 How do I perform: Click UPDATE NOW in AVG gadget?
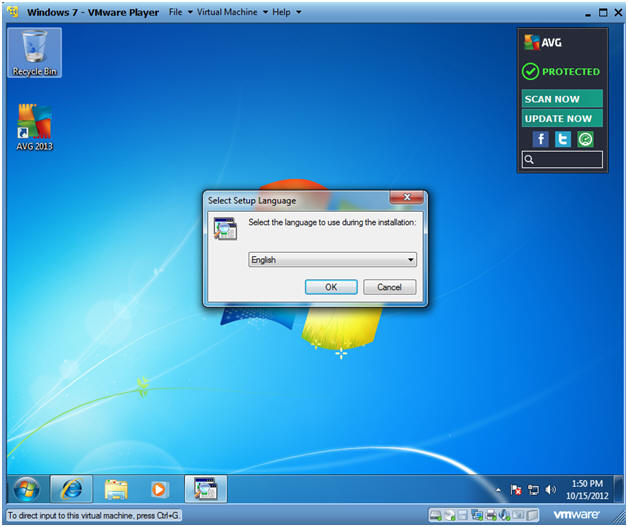(x=562, y=119)
